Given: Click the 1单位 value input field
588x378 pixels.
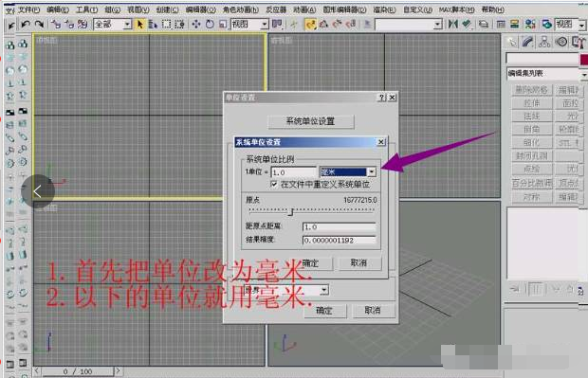Looking at the screenshot, I should (294, 172).
